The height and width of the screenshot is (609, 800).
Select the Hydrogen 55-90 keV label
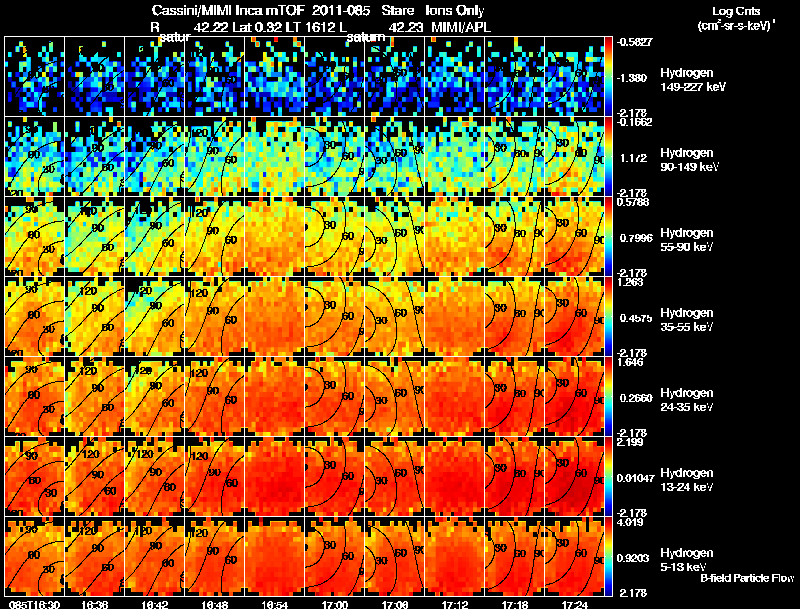click(687, 240)
